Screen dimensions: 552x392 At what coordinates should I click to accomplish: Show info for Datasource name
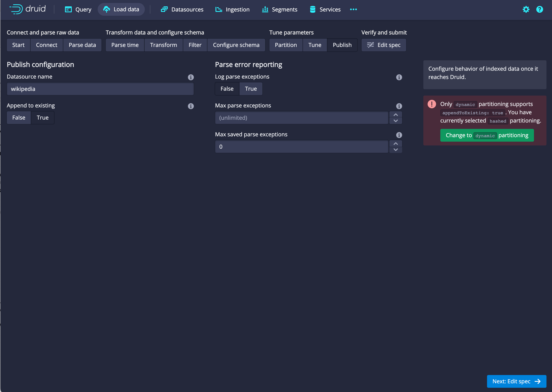coord(191,77)
